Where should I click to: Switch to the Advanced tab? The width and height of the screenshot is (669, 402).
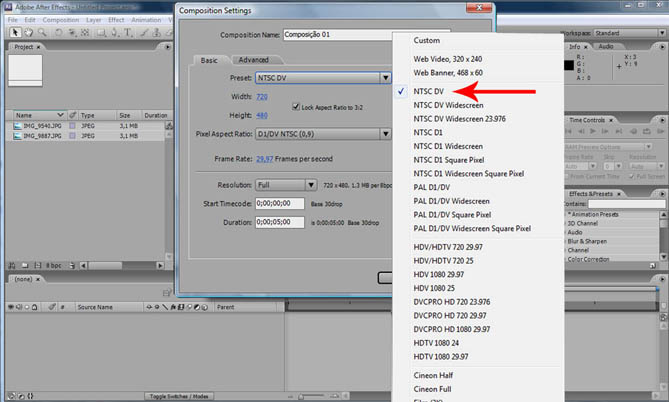(x=253, y=60)
